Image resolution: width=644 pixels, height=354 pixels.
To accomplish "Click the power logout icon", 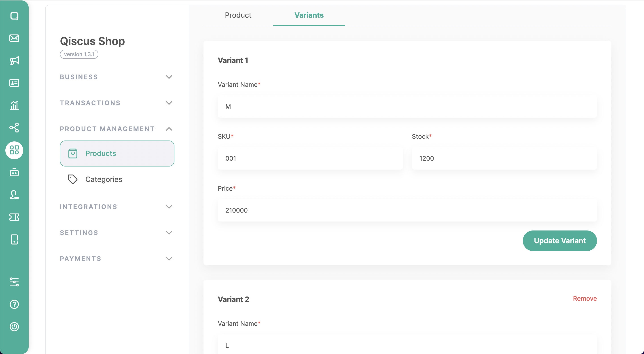I will 14,326.
